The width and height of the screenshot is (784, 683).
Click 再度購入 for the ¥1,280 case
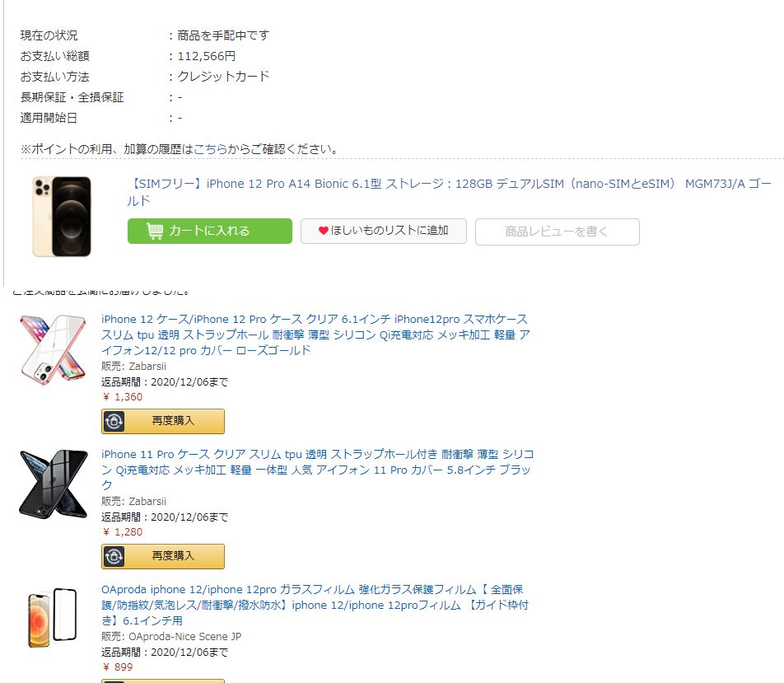163,556
